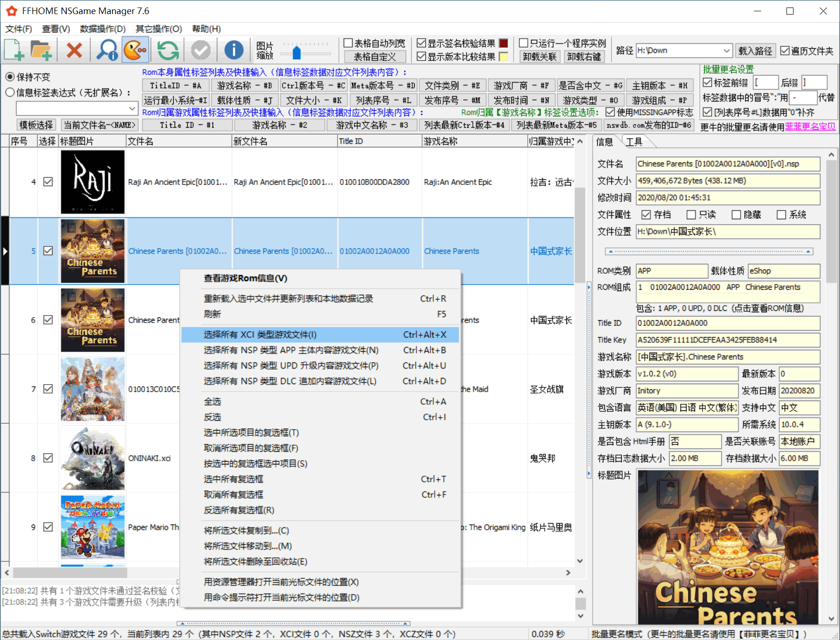
Task: Click the ONINAKI game thumbnail
Action: (x=92, y=458)
